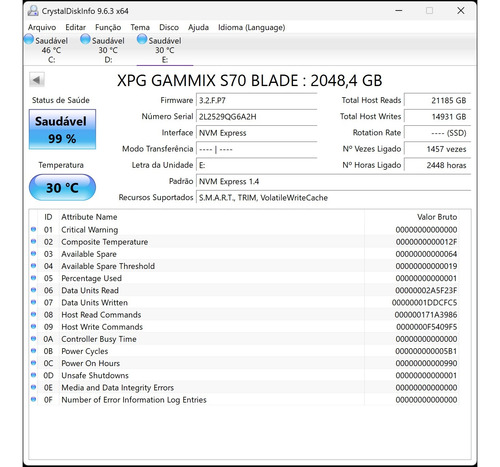Click the Letra da Unidade field E:

click(x=256, y=165)
